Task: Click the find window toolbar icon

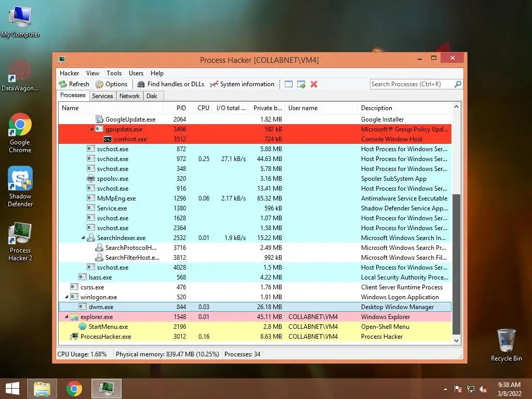Action: 289,84
